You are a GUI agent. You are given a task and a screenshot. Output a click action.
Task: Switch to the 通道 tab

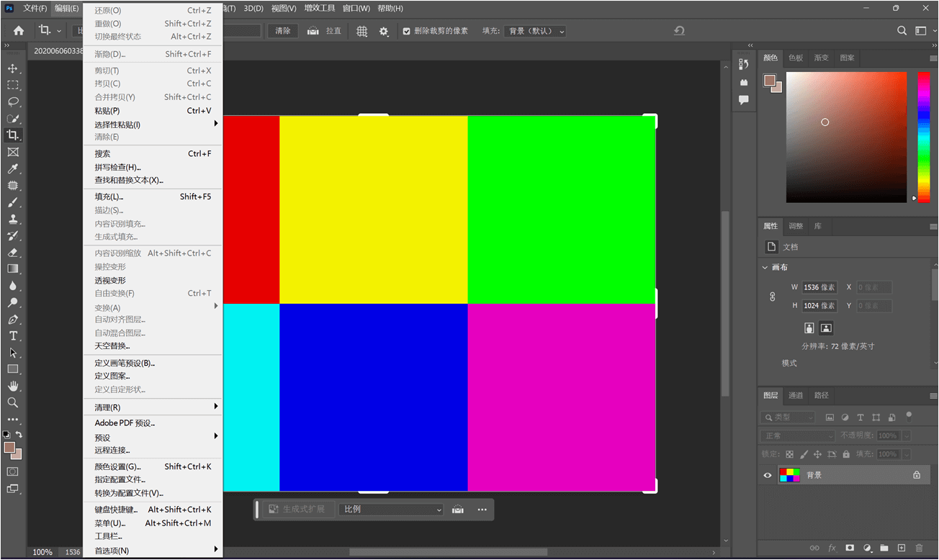coord(796,395)
